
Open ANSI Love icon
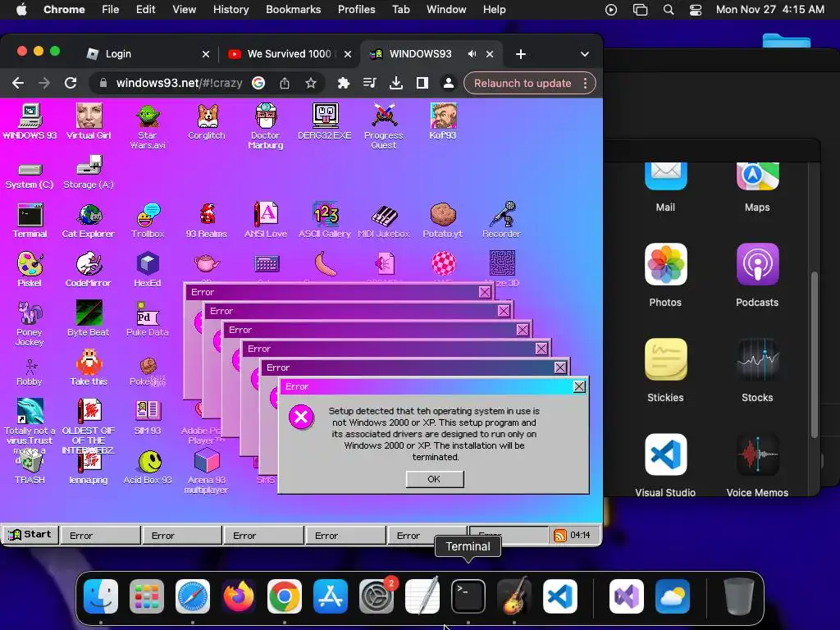pyautogui.click(x=266, y=220)
